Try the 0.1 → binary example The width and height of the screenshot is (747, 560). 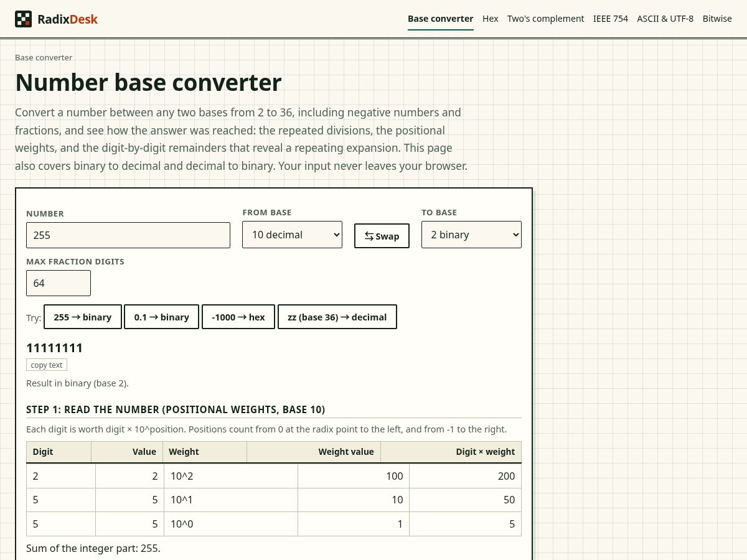click(161, 317)
